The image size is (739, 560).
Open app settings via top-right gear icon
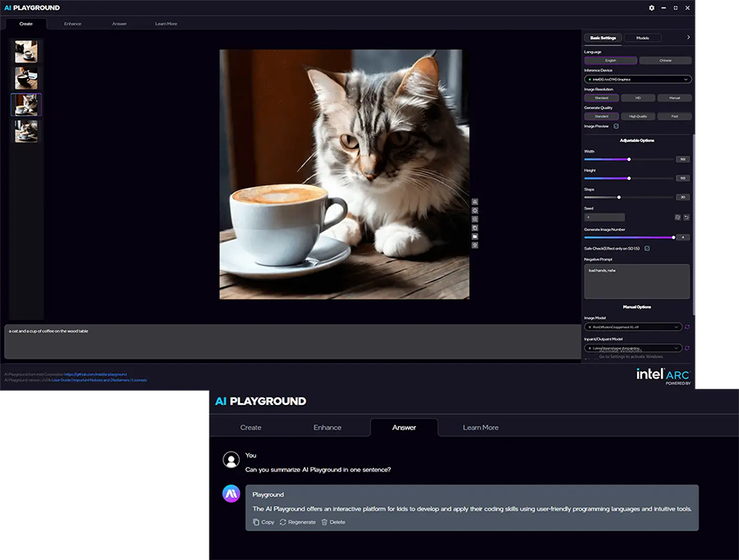coord(652,7)
